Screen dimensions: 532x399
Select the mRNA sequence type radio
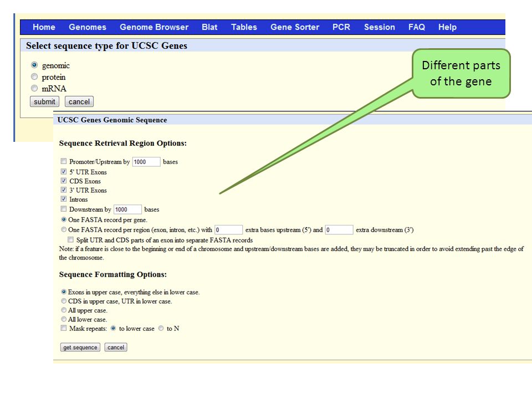(34, 88)
